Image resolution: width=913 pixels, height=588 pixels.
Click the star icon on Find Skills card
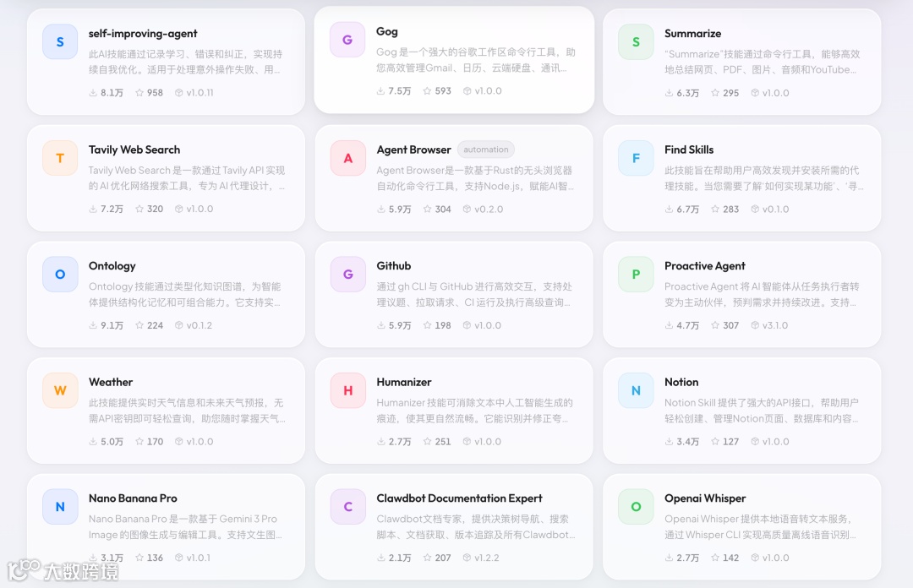[715, 209]
